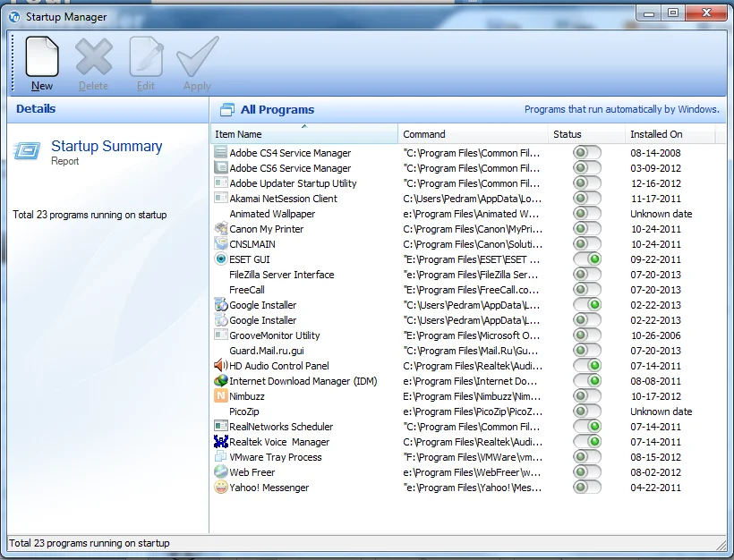This screenshot has height=560, width=734.
Task: Disable RealNetworks Scheduler startup toggle
Action: click(x=587, y=426)
